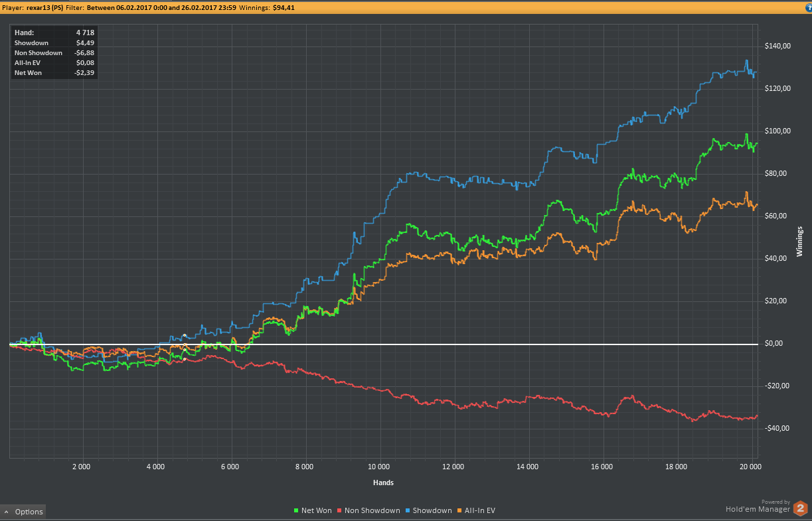Click the 18 000 hands axis tick
This screenshot has height=521, width=812.
click(676, 467)
